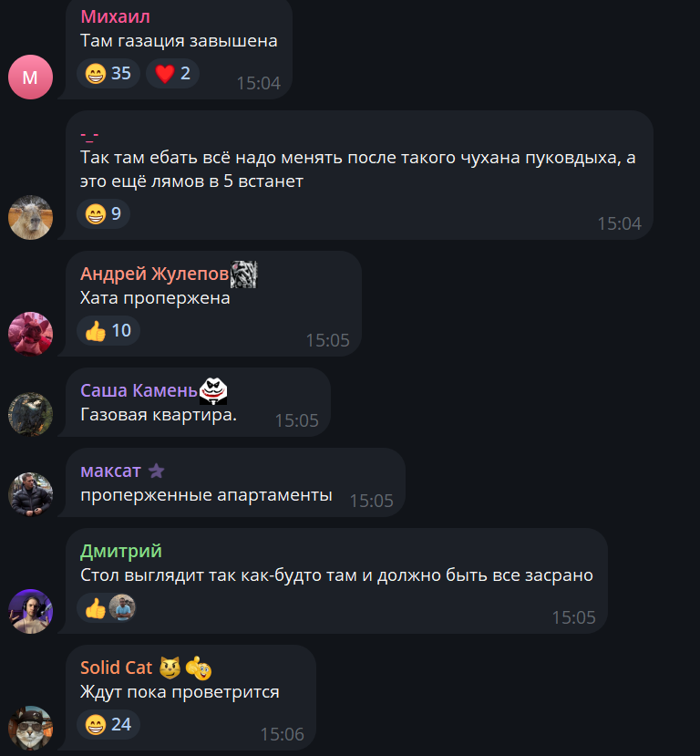Toggle the thumbs-up reaction with 10 votes
This screenshot has height=756, width=700.
pos(108,331)
